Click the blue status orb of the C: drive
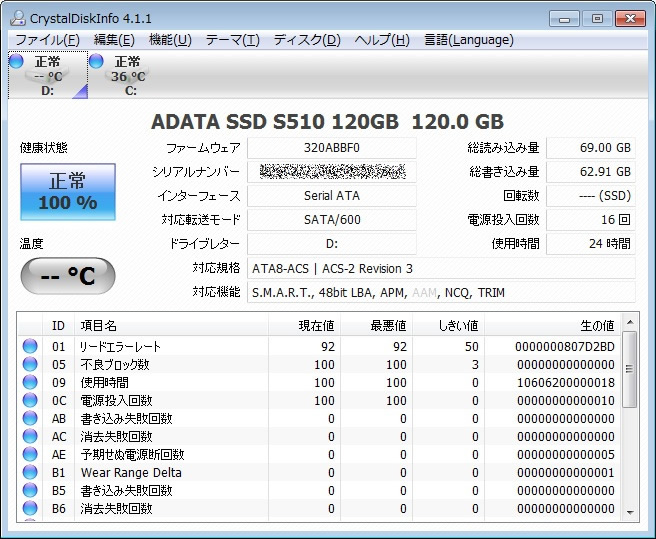656x539 pixels. pyautogui.click(x=96, y=61)
